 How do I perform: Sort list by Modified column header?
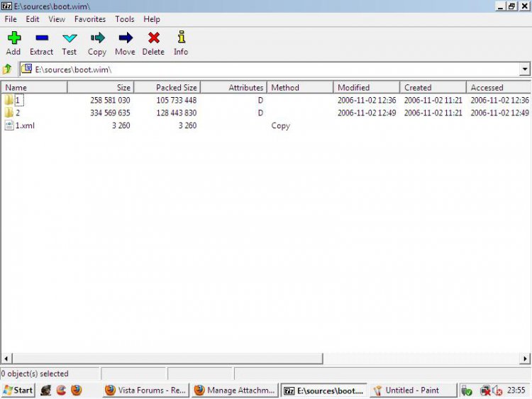(366, 88)
